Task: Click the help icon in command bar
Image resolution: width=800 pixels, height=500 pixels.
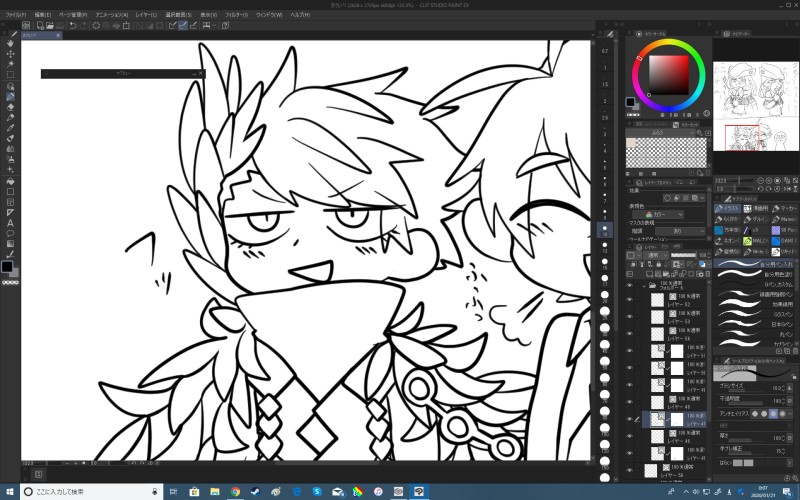Action: pos(226,25)
